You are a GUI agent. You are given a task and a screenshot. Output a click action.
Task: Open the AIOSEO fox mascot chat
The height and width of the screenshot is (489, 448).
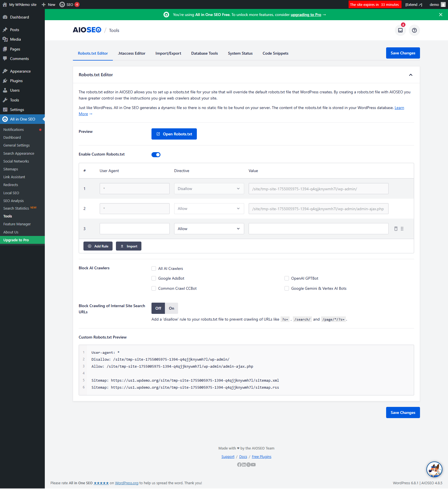(434, 469)
